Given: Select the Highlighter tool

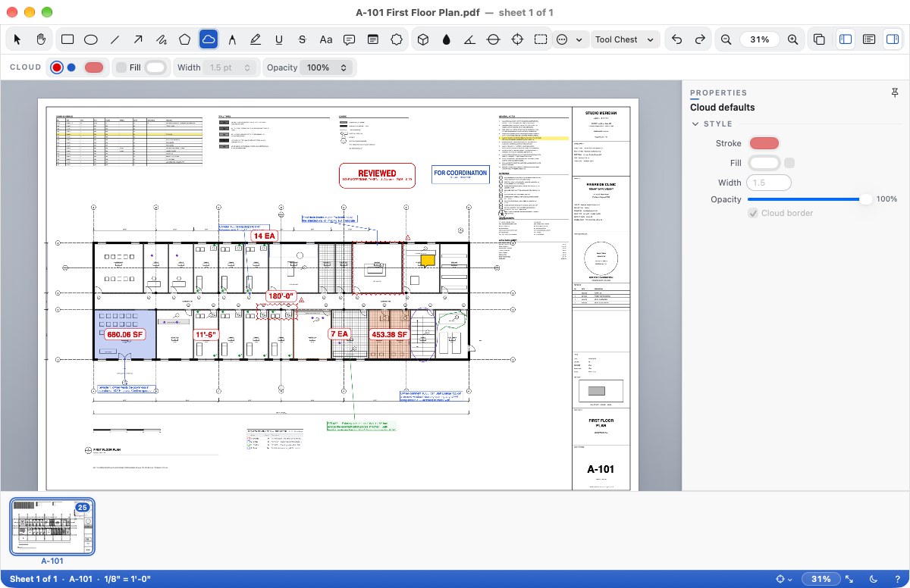Looking at the screenshot, I should 256,39.
